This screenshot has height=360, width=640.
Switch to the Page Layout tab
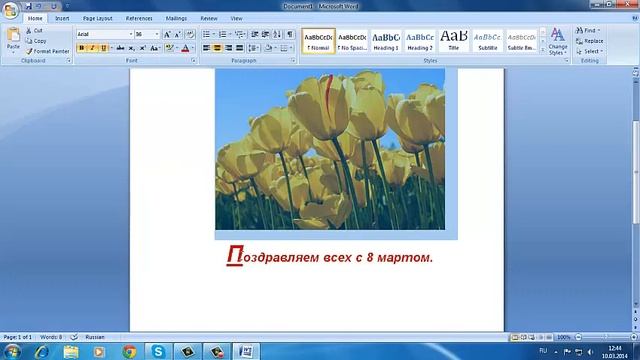coord(98,18)
